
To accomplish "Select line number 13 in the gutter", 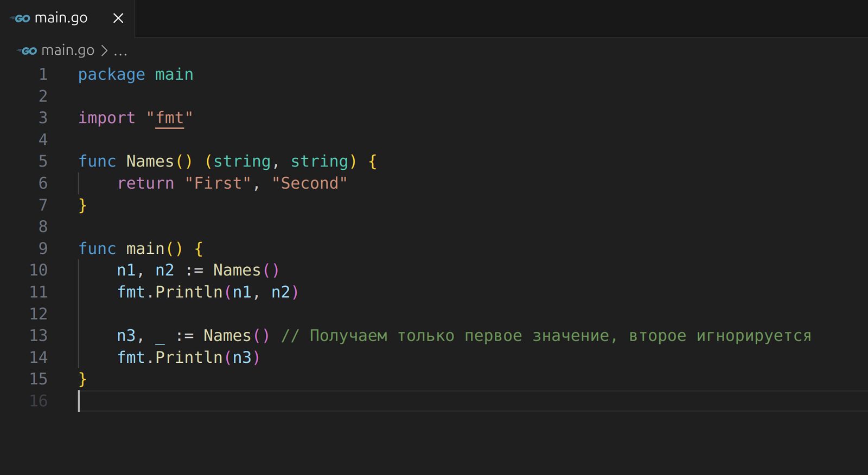I will [39, 336].
